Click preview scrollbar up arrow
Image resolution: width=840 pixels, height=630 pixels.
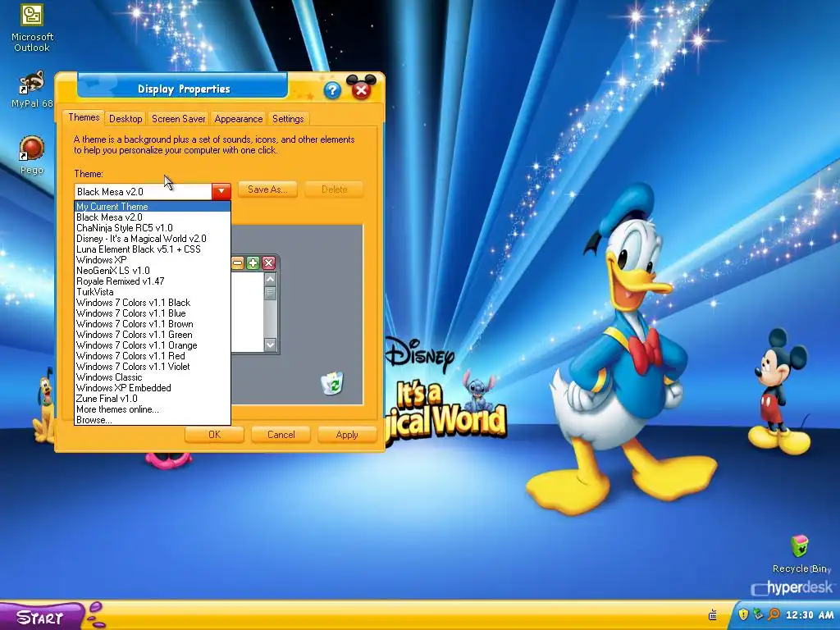click(270, 279)
